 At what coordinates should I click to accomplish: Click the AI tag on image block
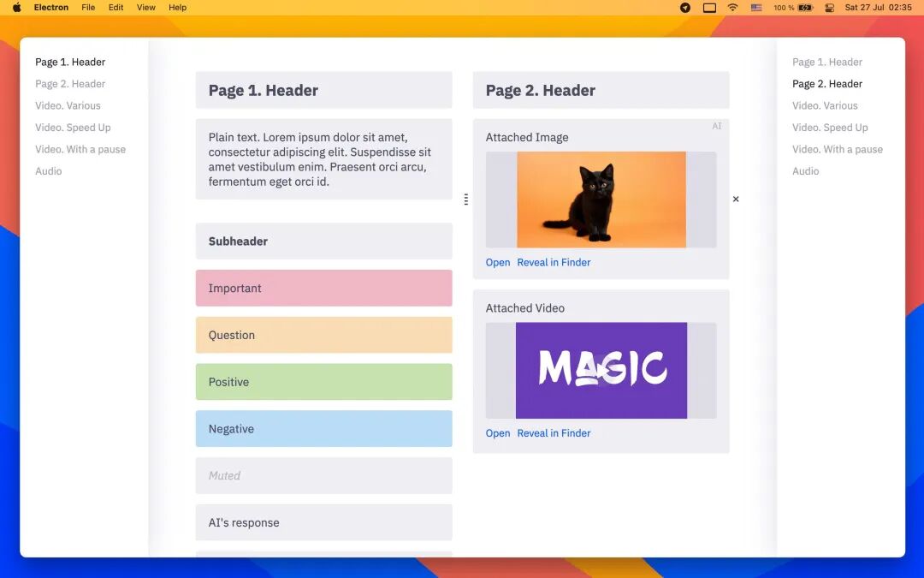[717, 126]
